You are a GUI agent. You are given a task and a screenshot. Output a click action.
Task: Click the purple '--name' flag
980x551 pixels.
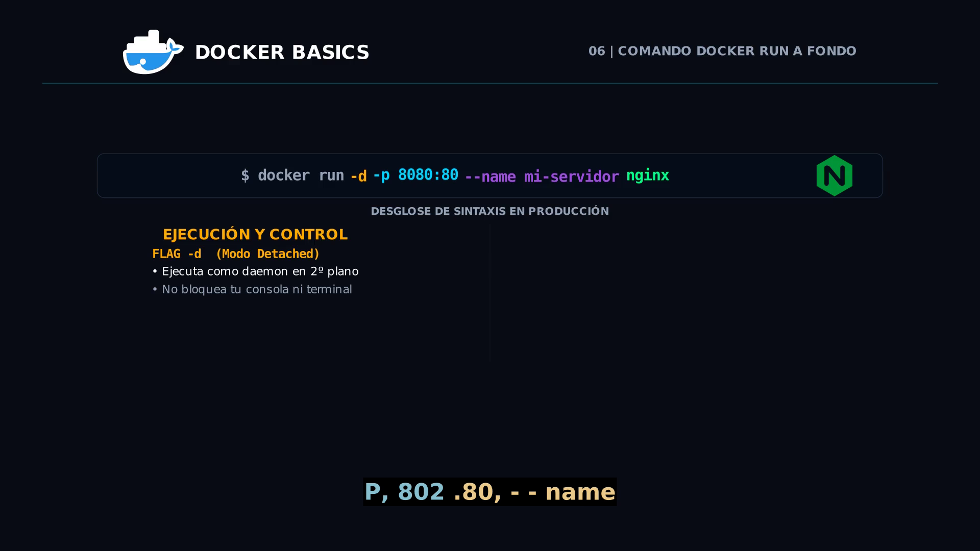coord(490,177)
